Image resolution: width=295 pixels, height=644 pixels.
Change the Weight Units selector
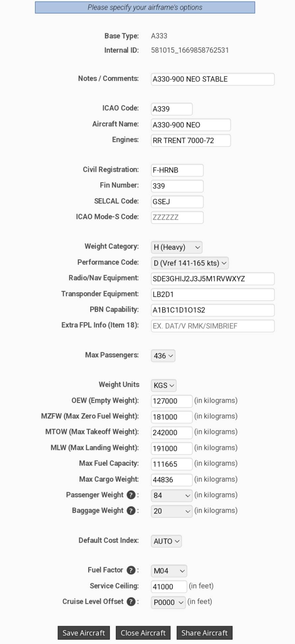(164, 385)
